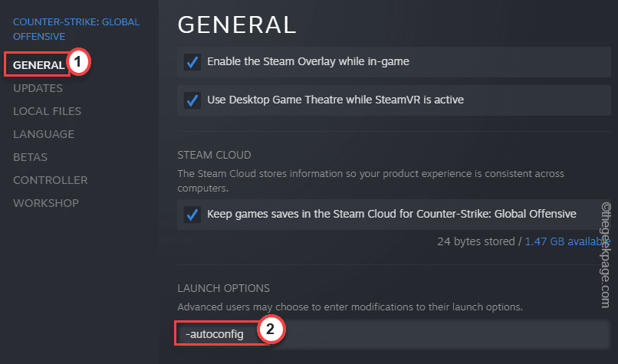618x364 pixels.
Task: Click the STEAM CLOUD section heading
Action: point(214,155)
